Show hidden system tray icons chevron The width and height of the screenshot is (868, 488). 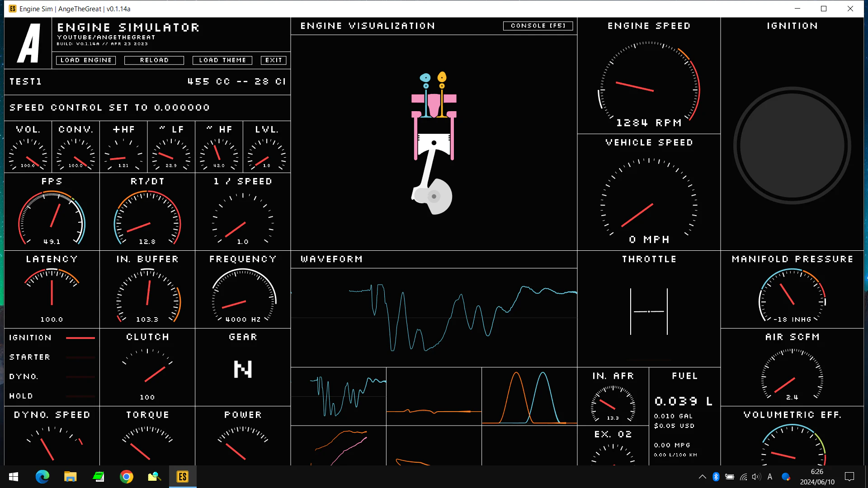[702, 477]
